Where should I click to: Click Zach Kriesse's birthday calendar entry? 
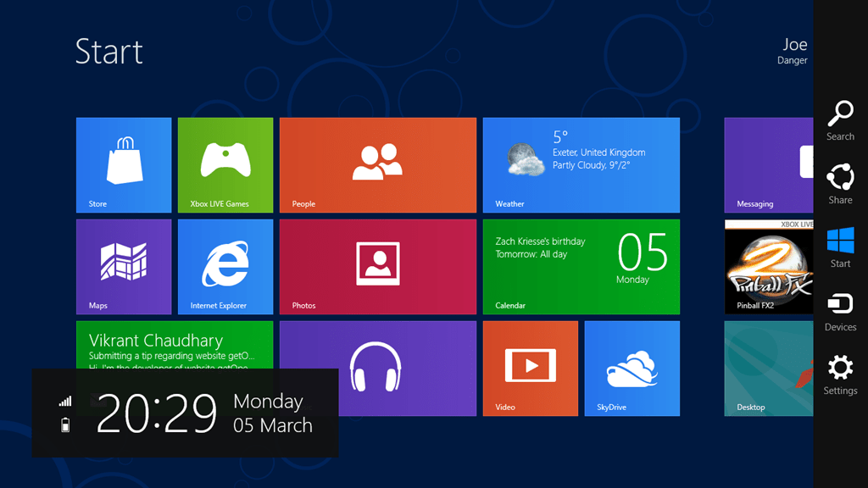[x=540, y=247]
